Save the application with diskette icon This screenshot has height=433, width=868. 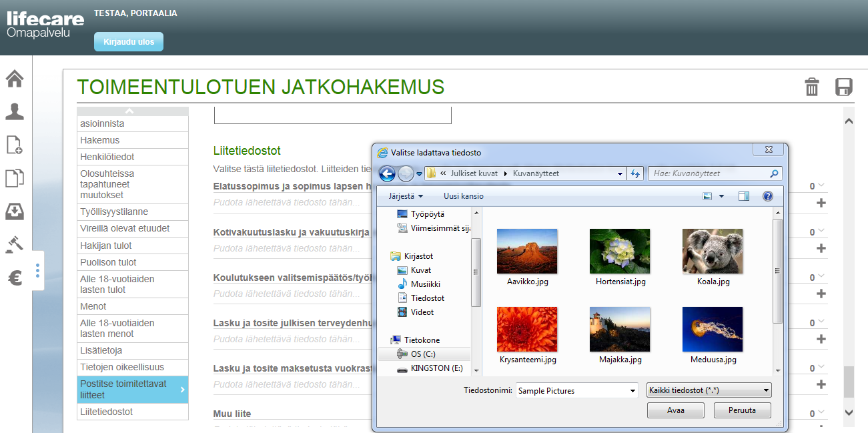844,87
